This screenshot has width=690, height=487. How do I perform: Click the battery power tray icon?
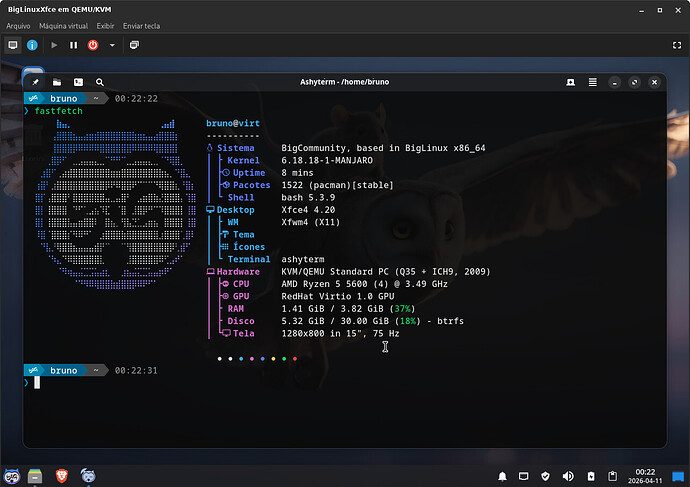(x=591, y=476)
